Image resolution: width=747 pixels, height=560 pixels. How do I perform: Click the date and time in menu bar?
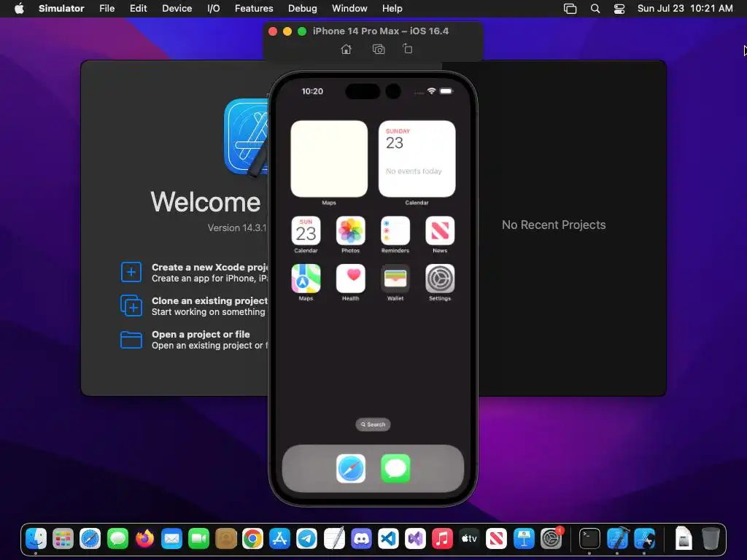coord(685,8)
